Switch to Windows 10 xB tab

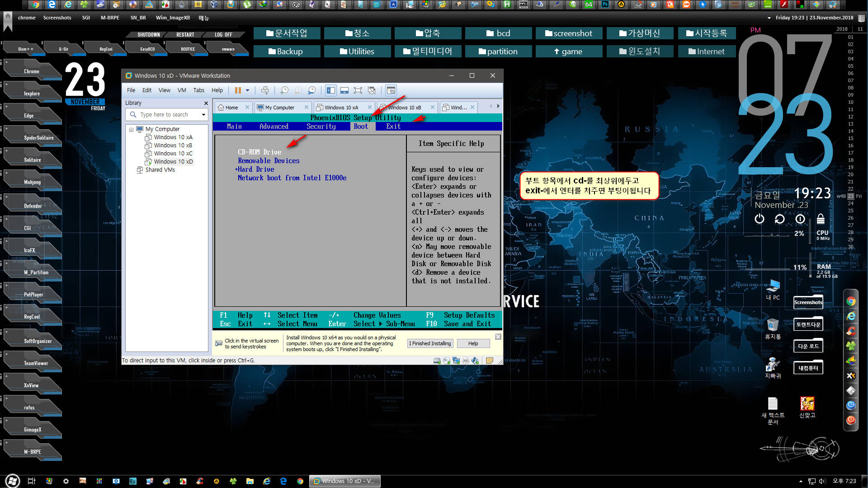tap(404, 108)
